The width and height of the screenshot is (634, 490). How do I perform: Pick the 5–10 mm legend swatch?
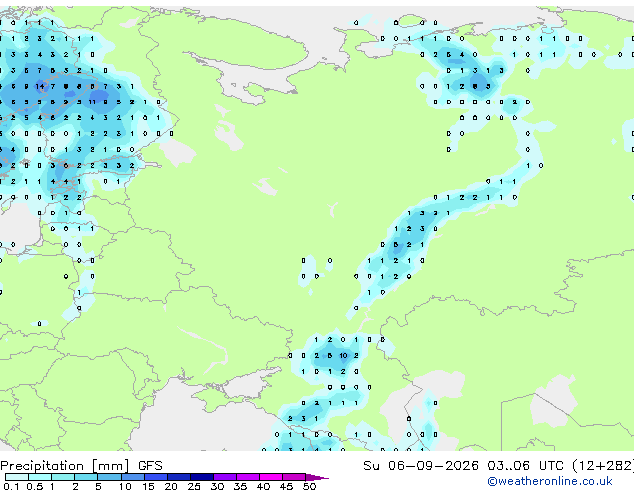point(109,477)
